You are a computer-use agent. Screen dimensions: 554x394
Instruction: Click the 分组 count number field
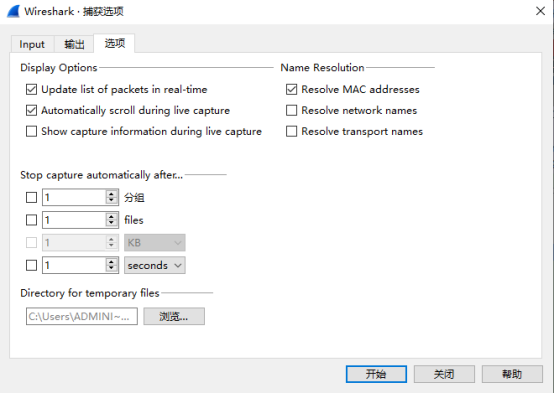tap(74, 197)
